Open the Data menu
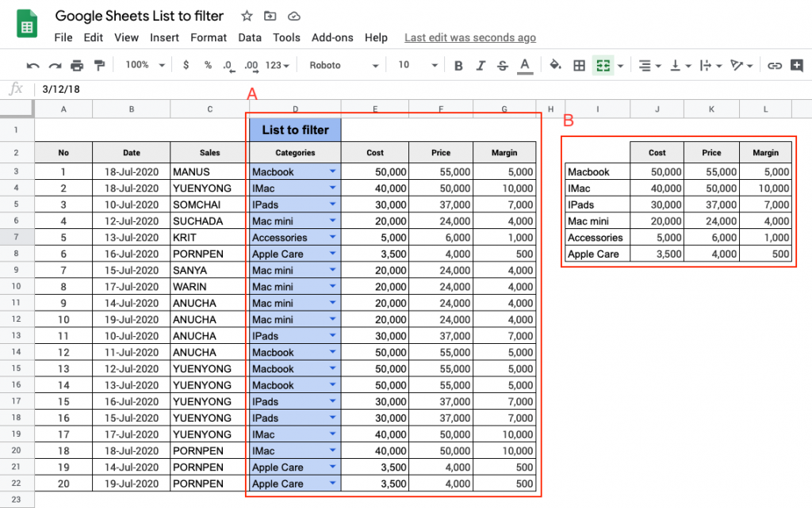Screen dimensions: 812x508 click(x=250, y=37)
